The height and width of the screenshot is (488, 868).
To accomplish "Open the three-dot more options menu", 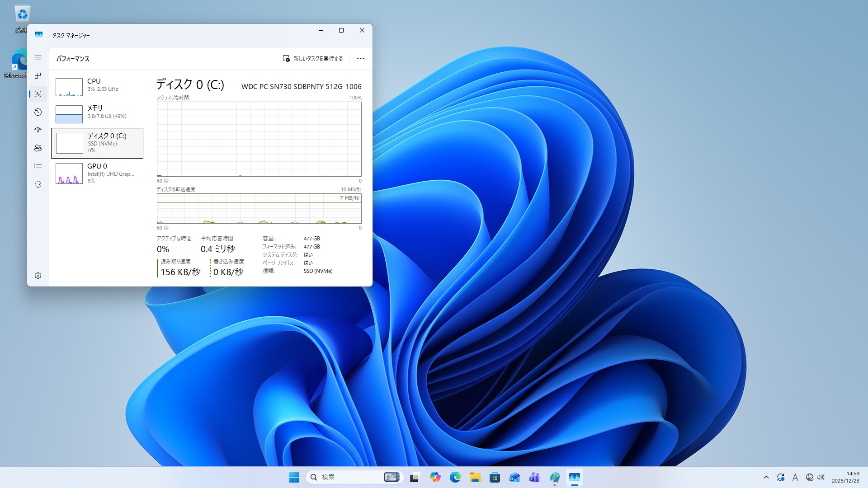I will 360,59.
